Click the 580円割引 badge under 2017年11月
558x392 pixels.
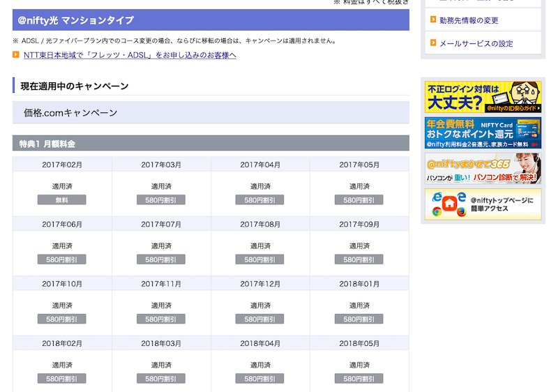pyautogui.click(x=161, y=319)
